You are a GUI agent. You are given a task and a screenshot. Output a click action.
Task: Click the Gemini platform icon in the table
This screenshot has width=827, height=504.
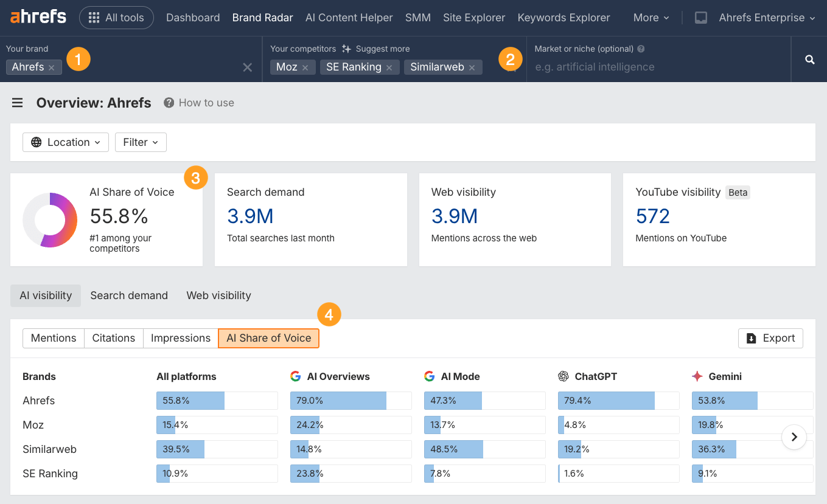click(x=697, y=376)
